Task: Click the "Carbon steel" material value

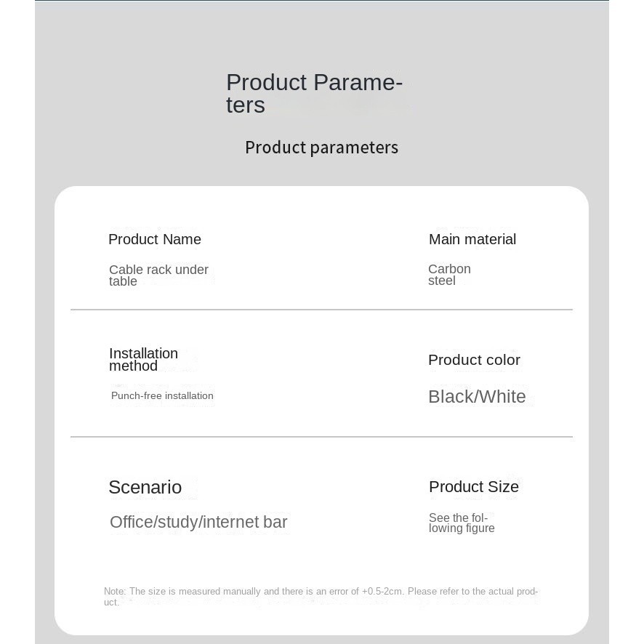Action: coord(449,275)
